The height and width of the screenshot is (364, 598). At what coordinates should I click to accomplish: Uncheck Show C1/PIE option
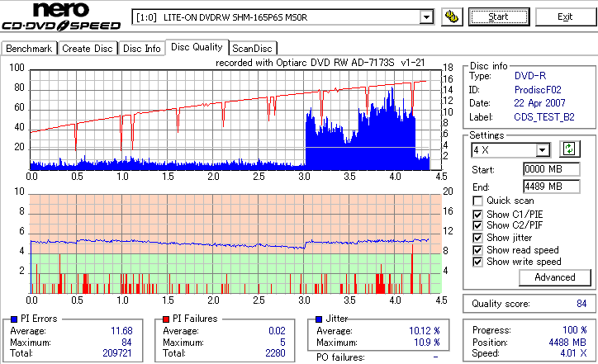477,215
